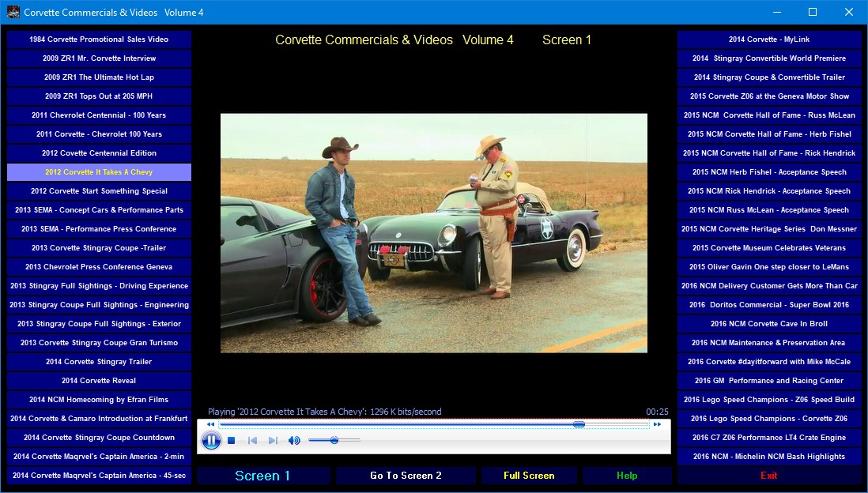Play Russ McLean - Acceptance Speech
The height and width of the screenshot is (493, 868).
pyautogui.click(x=769, y=209)
